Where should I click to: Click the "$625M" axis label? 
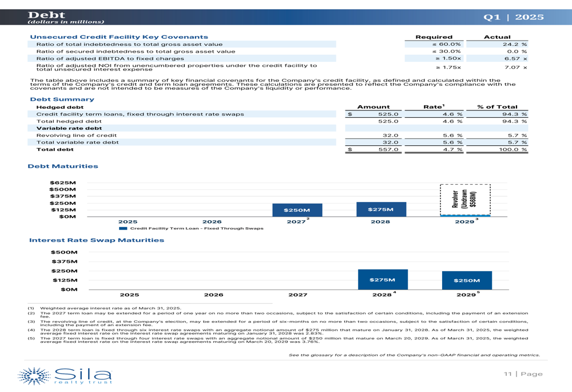pos(63,183)
